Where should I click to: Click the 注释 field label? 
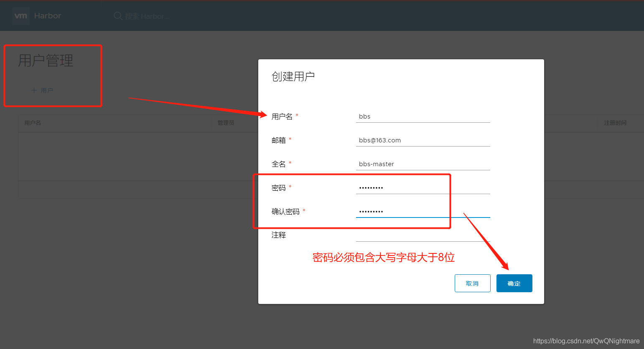coord(279,235)
